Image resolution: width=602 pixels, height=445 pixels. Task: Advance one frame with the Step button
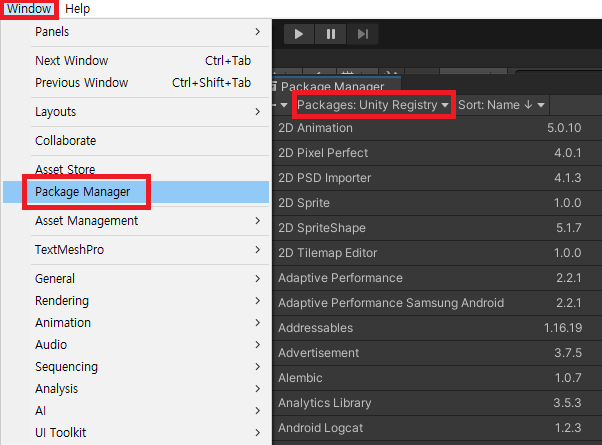[362, 34]
